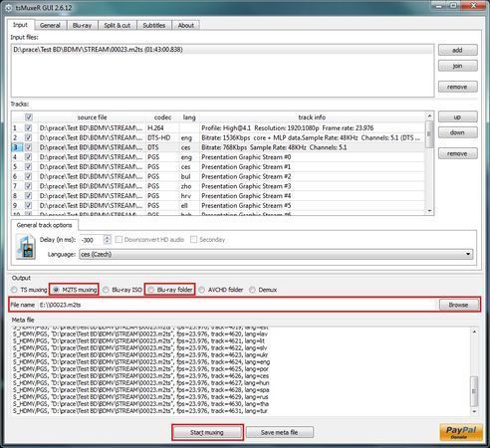490x448 pixels.
Task: Enable Downconvert HD audio checkbox
Action: pyautogui.click(x=119, y=239)
